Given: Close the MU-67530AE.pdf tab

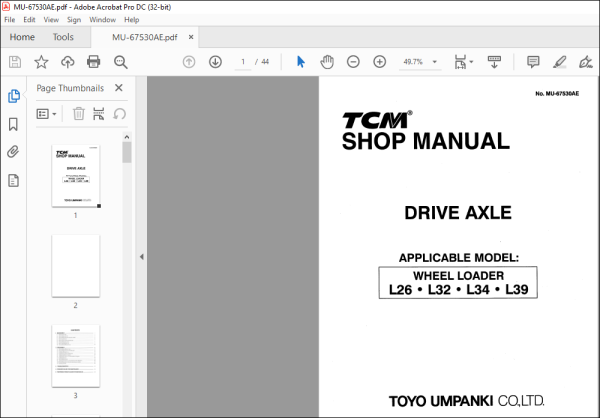Looking at the screenshot, I should pos(191,37).
